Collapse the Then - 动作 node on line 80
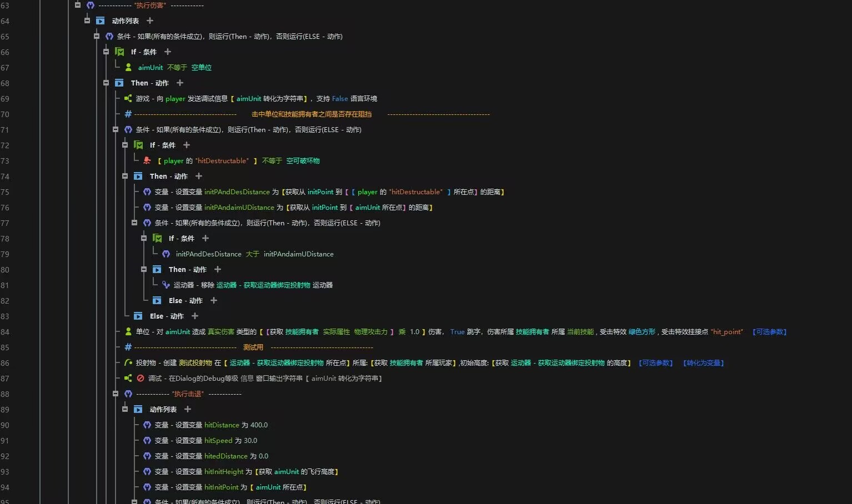 144,269
